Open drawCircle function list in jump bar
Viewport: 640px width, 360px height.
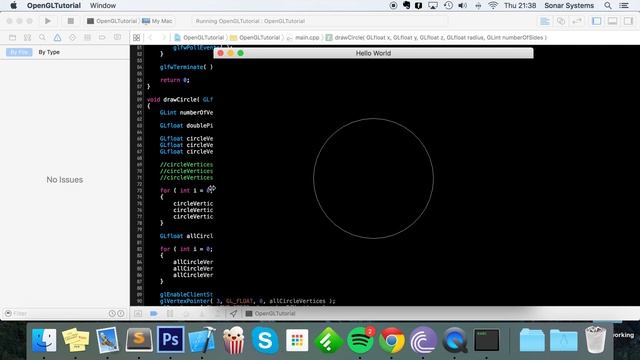(x=436, y=38)
